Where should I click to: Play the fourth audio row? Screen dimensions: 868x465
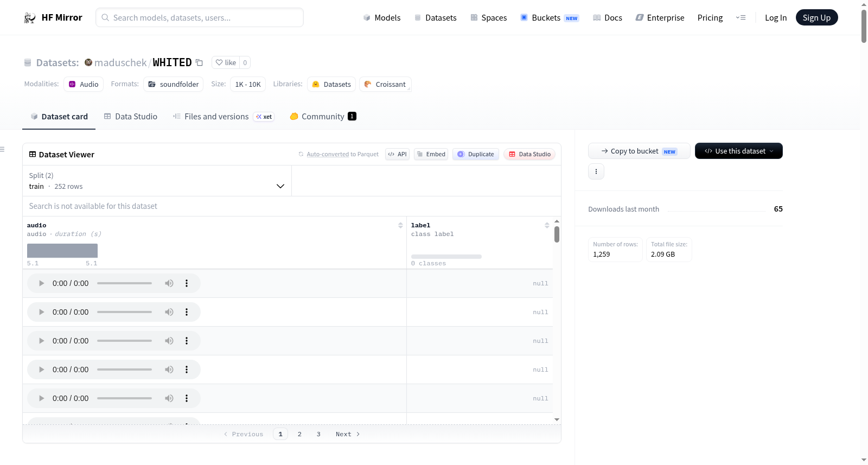pos(41,370)
